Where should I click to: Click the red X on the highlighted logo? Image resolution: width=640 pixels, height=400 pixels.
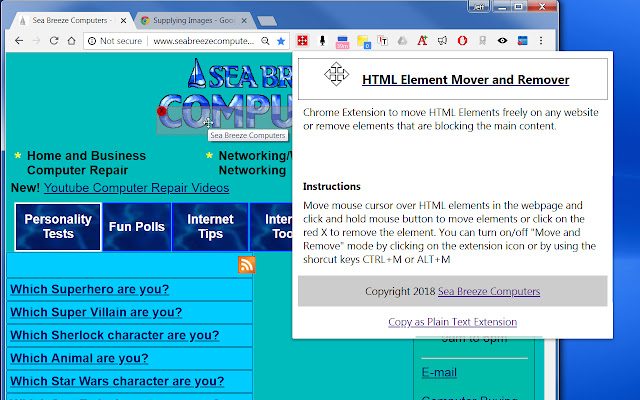(162, 111)
